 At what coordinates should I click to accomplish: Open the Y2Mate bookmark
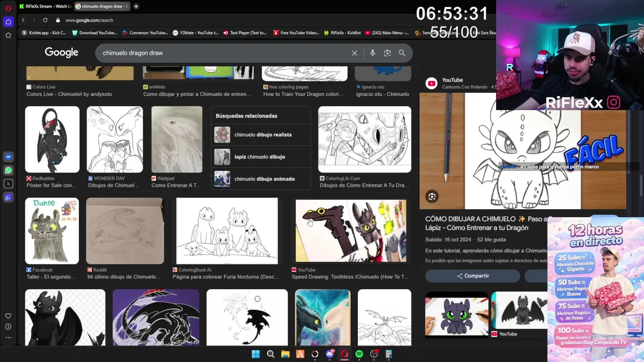click(x=195, y=33)
